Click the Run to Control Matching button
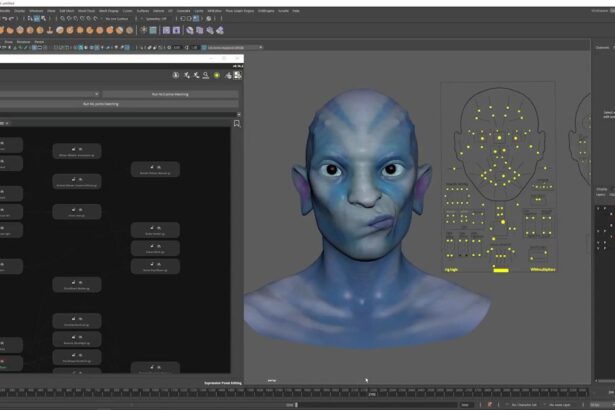 click(x=170, y=94)
